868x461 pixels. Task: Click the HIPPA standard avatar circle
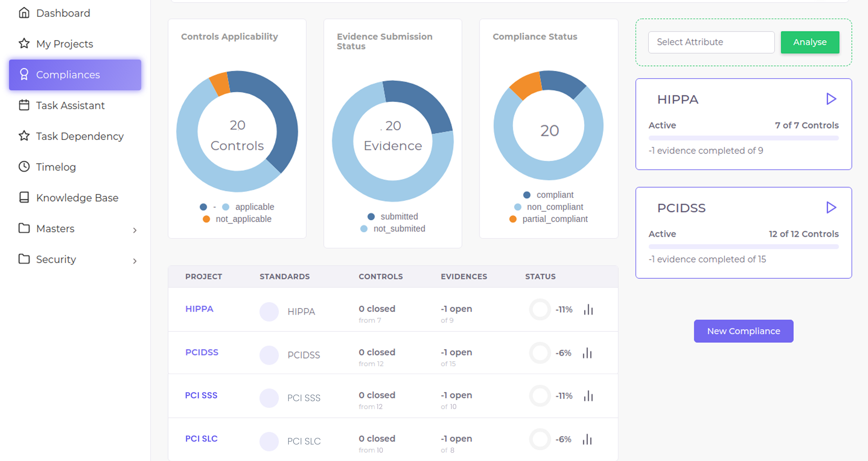(x=269, y=311)
